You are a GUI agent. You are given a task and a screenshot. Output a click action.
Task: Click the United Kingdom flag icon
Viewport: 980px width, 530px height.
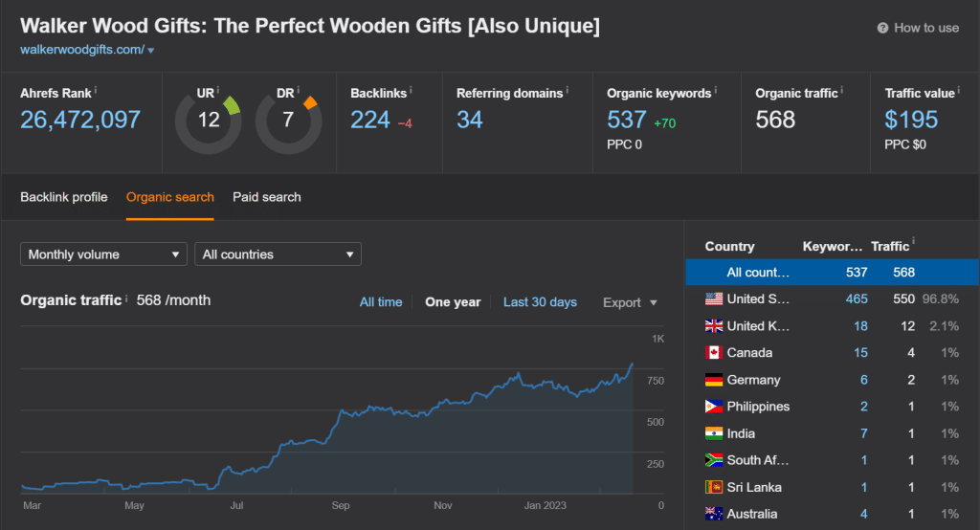point(714,325)
